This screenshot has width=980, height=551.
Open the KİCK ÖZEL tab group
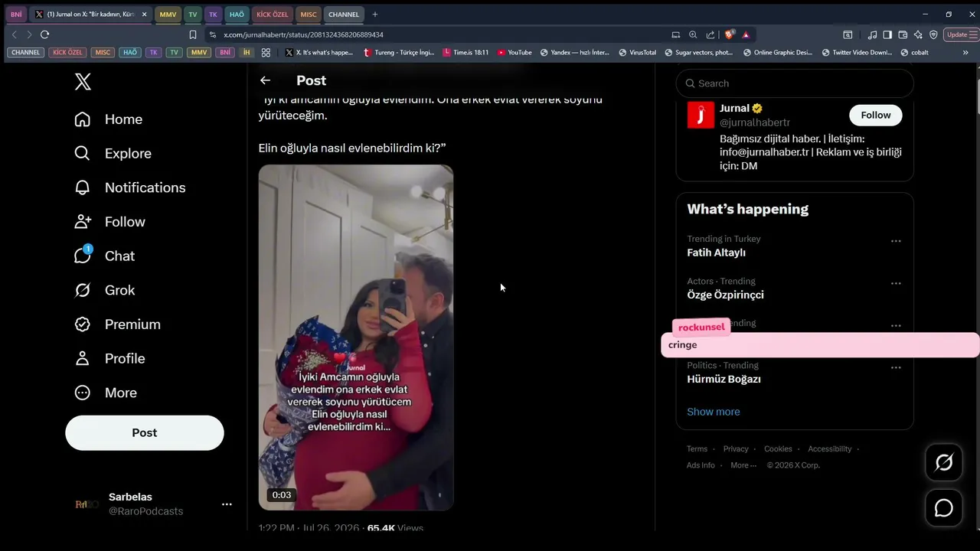click(x=273, y=15)
